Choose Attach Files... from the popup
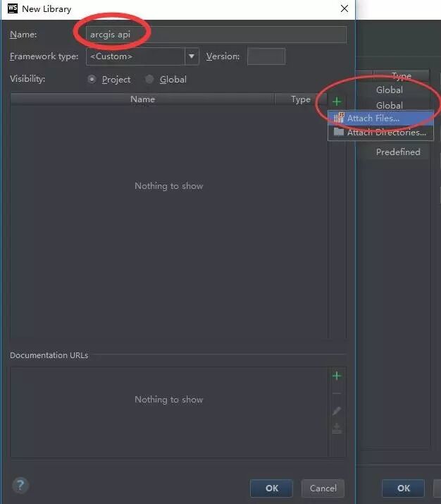This screenshot has width=441, height=504. pyautogui.click(x=380, y=118)
